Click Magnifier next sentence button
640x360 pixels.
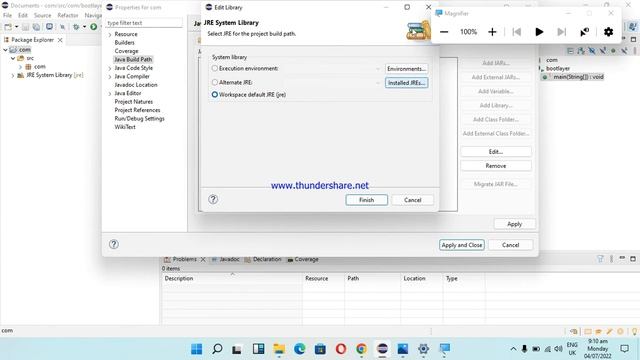562,32
